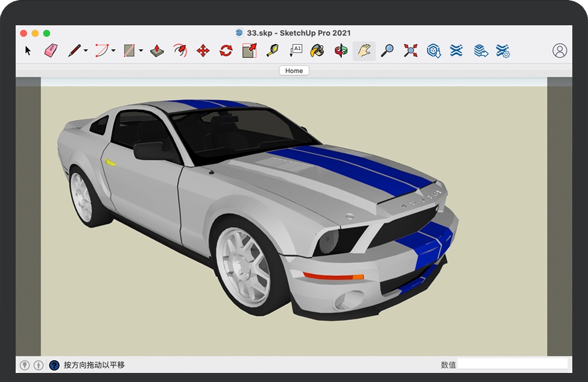Pick the pink Eraser tool
The width and height of the screenshot is (588, 382).
51,51
